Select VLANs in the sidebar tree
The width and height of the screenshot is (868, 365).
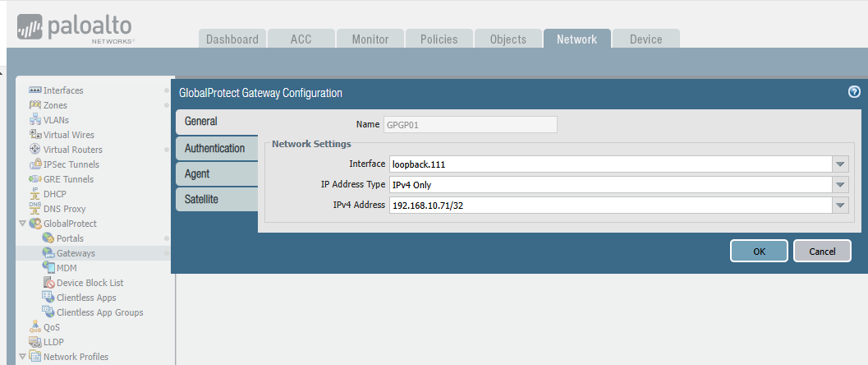click(57, 120)
